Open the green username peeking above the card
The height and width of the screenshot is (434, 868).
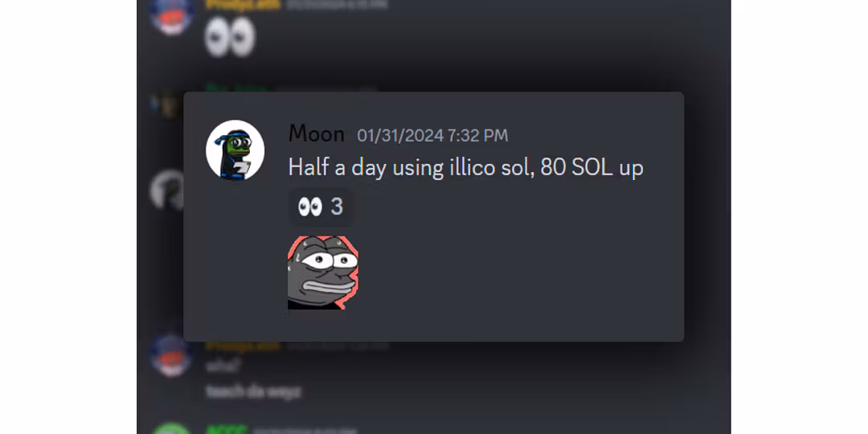pos(237,88)
